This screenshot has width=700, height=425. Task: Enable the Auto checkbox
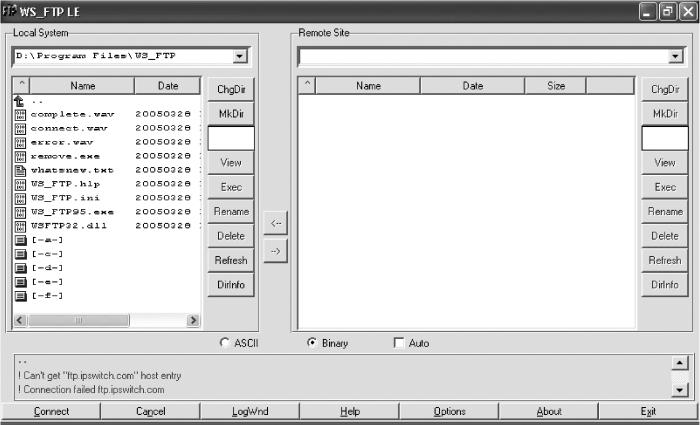[399, 343]
